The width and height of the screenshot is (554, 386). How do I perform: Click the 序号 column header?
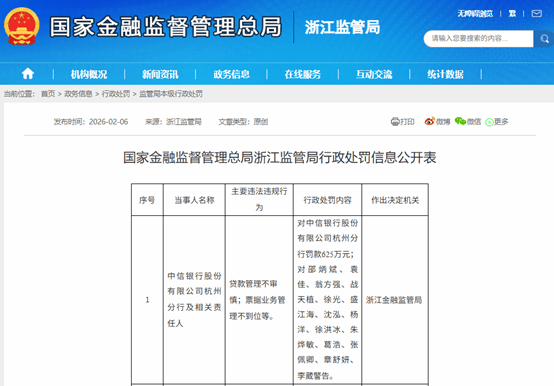[147, 200]
